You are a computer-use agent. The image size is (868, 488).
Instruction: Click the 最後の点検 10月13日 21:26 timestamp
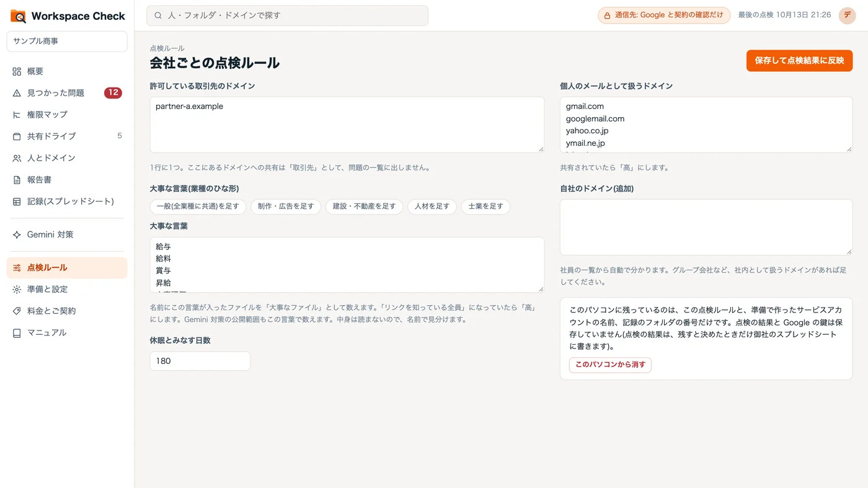coord(784,15)
